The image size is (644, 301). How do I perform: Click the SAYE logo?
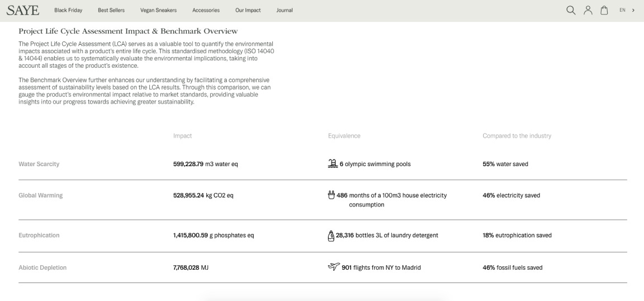23,10
